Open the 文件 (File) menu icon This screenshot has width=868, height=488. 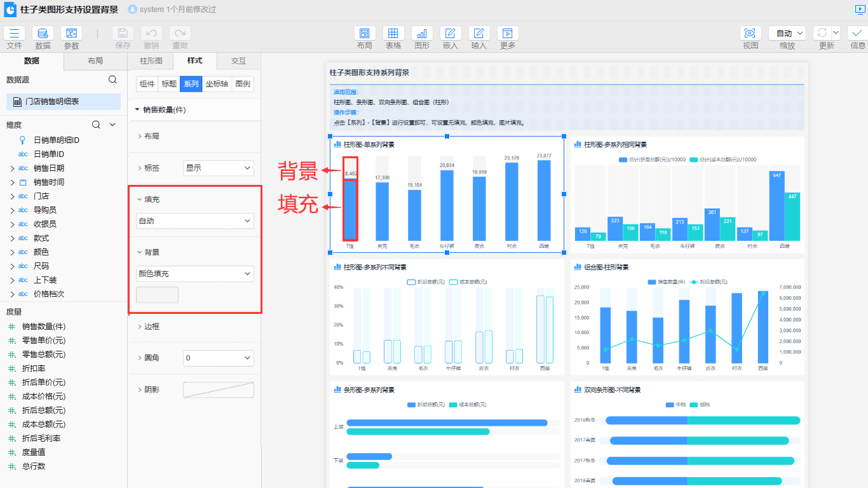point(14,34)
